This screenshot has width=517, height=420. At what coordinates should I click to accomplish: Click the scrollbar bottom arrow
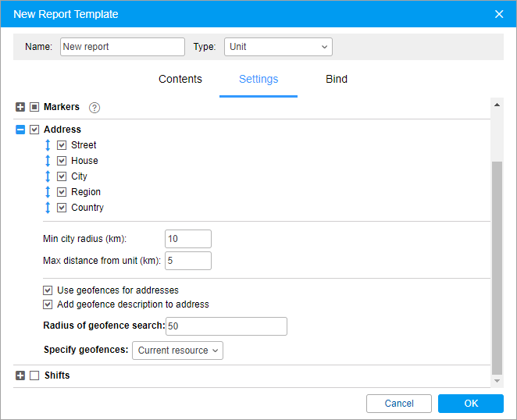[x=497, y=381]
